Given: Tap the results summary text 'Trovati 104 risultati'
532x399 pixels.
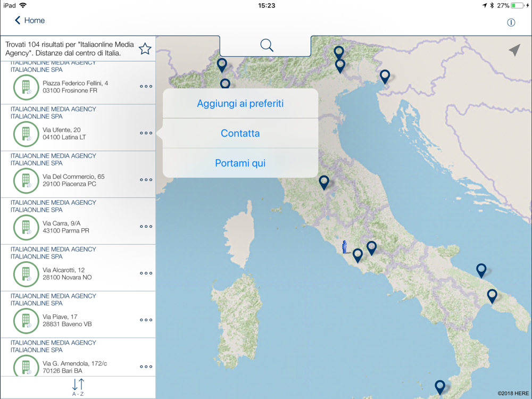Looking at the screenshot, I should click(x=70, y=49).
